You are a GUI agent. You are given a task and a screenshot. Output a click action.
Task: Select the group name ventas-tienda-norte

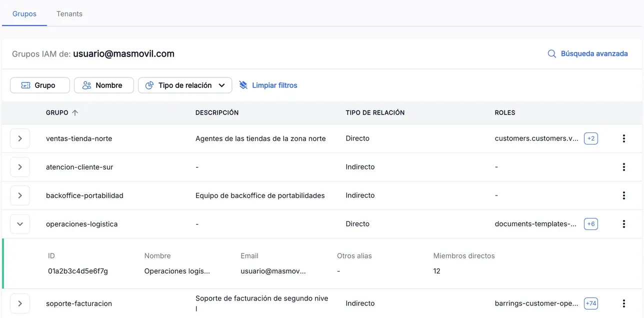click(x=79, y=138)
